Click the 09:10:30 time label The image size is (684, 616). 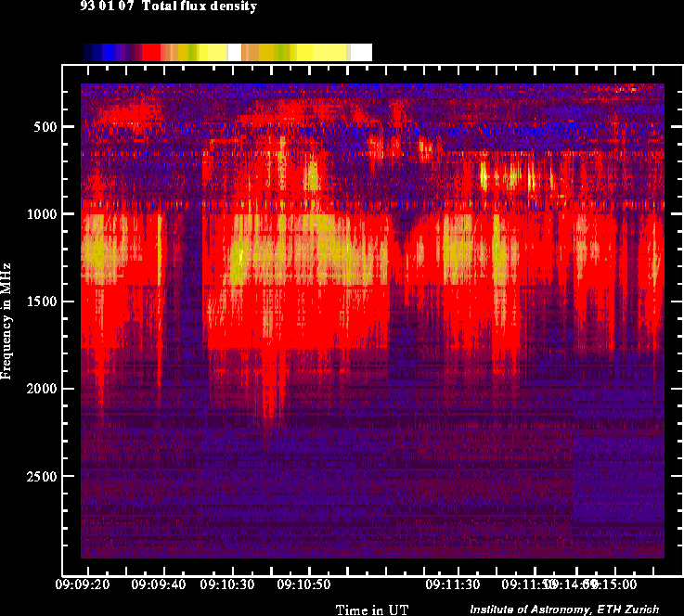[227, 584]
